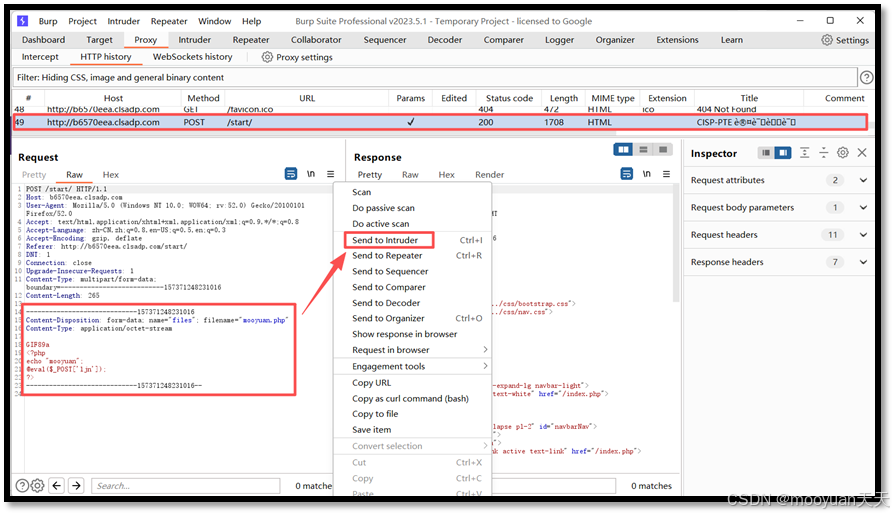Switch to the Repeater tab
This screenshot has height=515, width=894.
(x=251, y=40)
